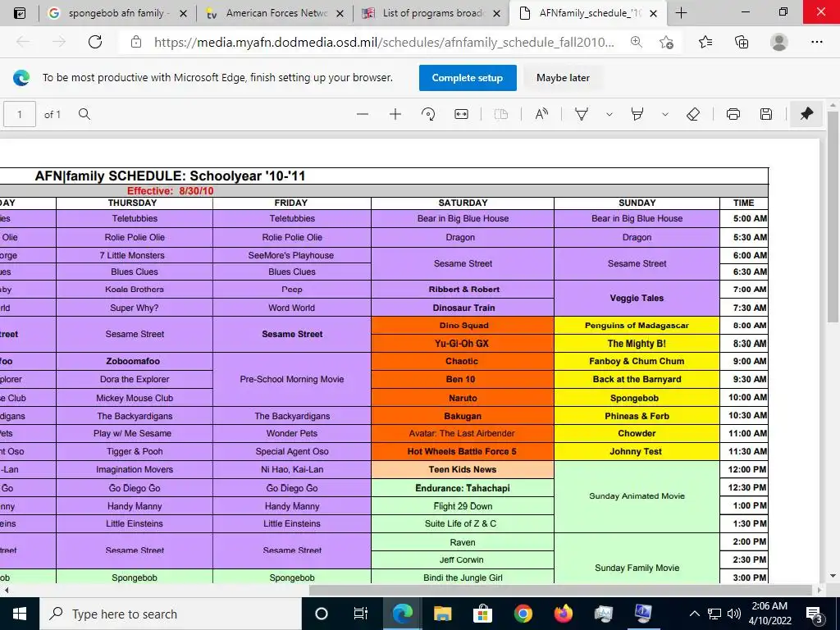Select the Highlight tool

pos(637,114)
